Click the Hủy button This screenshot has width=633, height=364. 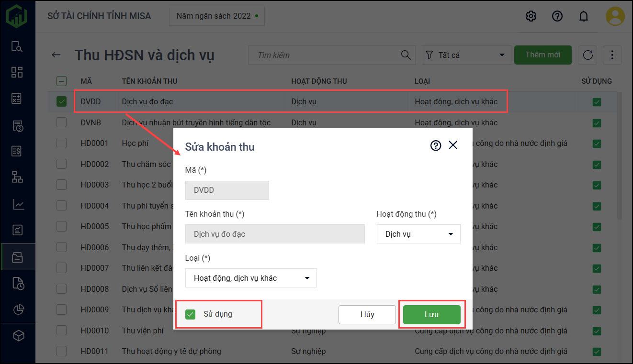(367, 314)
